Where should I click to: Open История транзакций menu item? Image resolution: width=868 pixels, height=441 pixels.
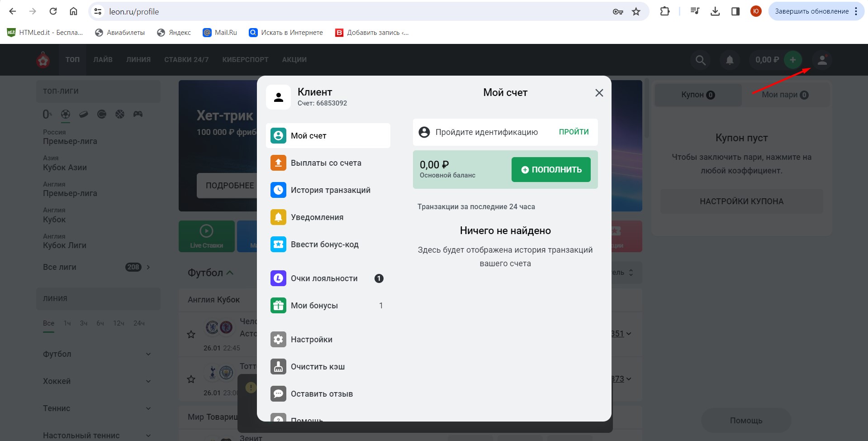click(x=330, y=190)
